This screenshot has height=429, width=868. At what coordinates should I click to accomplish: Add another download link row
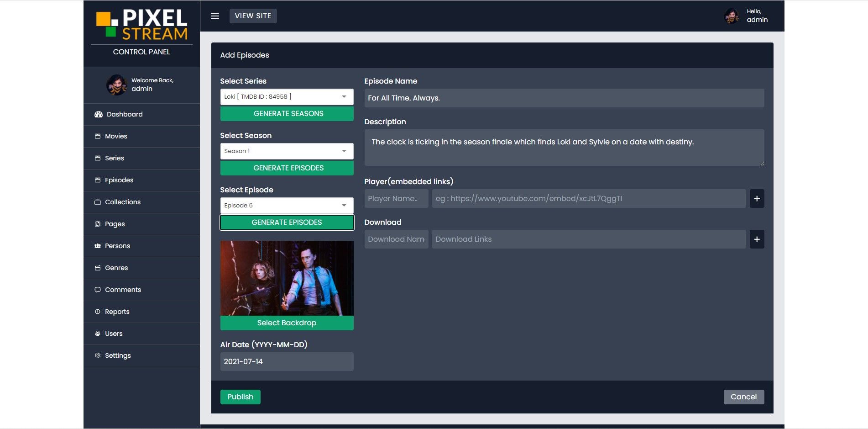[x=757, y=239]
